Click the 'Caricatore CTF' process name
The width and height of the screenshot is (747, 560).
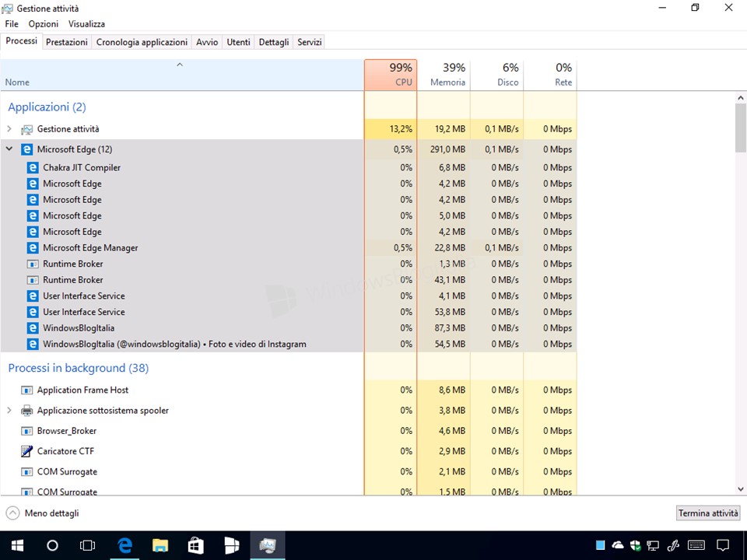tap(65, 451)
